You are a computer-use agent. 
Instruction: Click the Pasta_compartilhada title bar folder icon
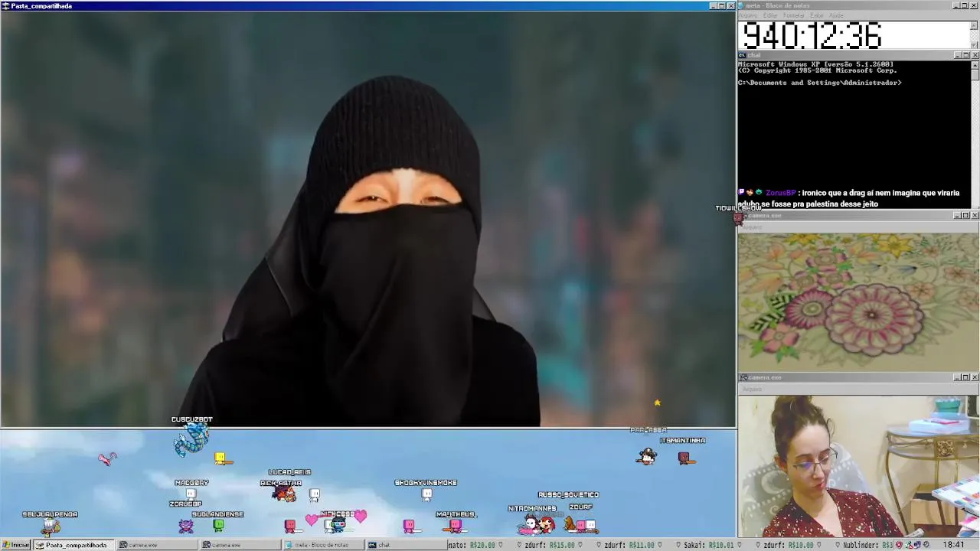(x=5, y=6)
